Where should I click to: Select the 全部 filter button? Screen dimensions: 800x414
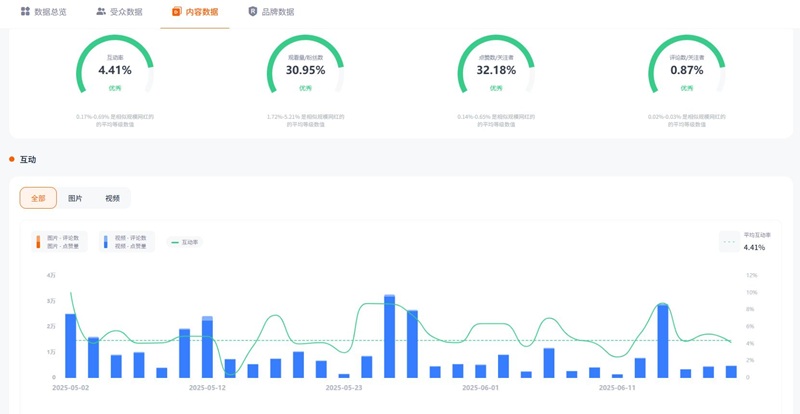pyautogui.click(x=38, y=198)
